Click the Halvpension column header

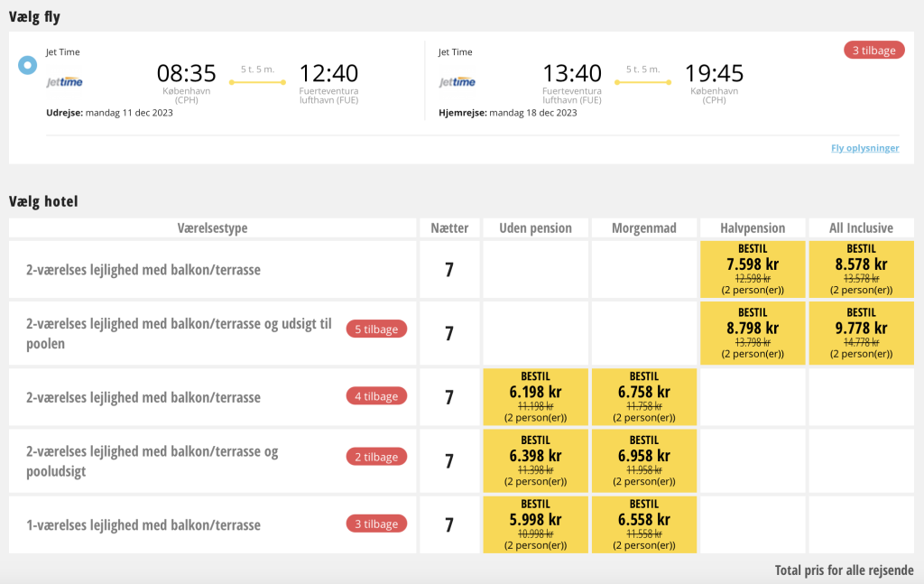pos(753,228)
